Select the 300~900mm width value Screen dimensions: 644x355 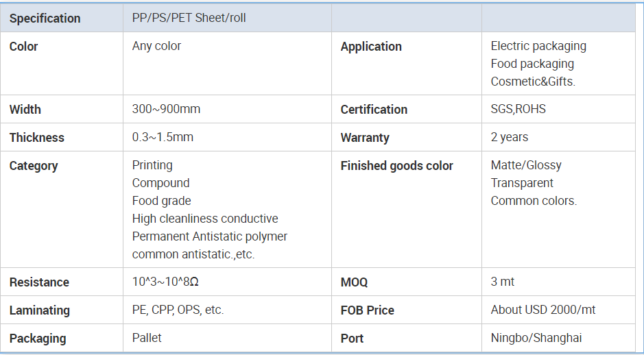click(x=167, y=109)
